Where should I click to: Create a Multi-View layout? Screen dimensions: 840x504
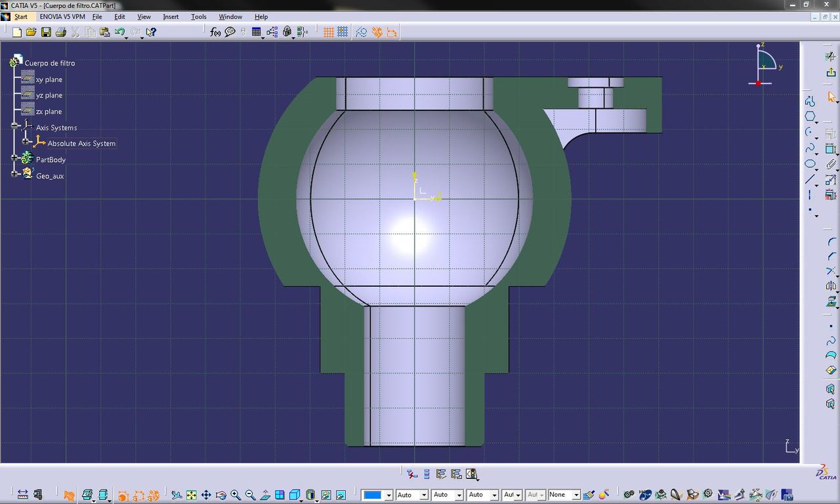(280, 495)
